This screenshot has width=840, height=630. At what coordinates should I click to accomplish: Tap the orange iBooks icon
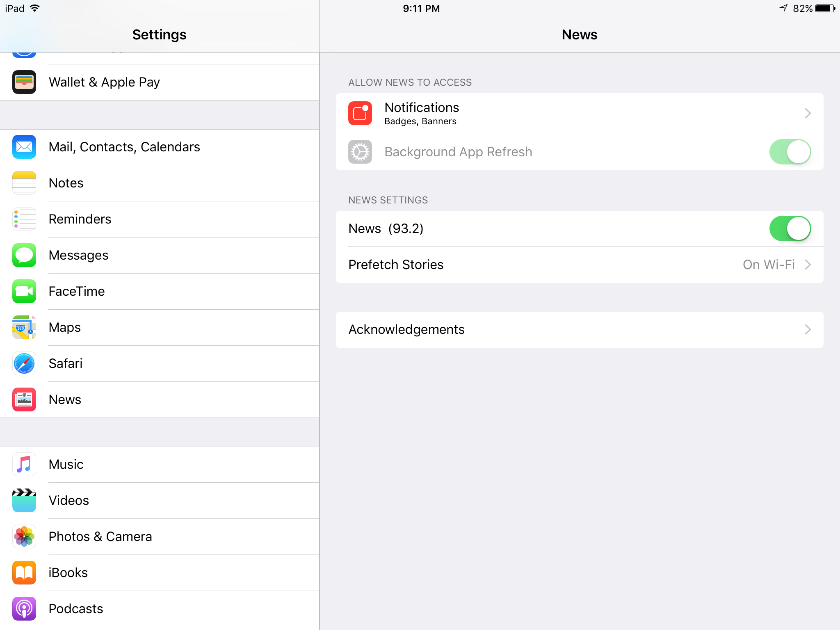click(24, 573)
